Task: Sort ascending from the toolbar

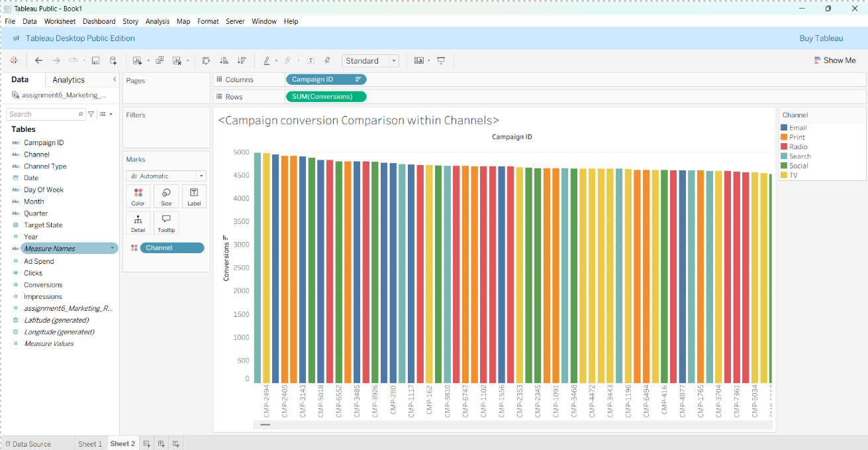Action: pyautogui.click(x=224, y=60)
